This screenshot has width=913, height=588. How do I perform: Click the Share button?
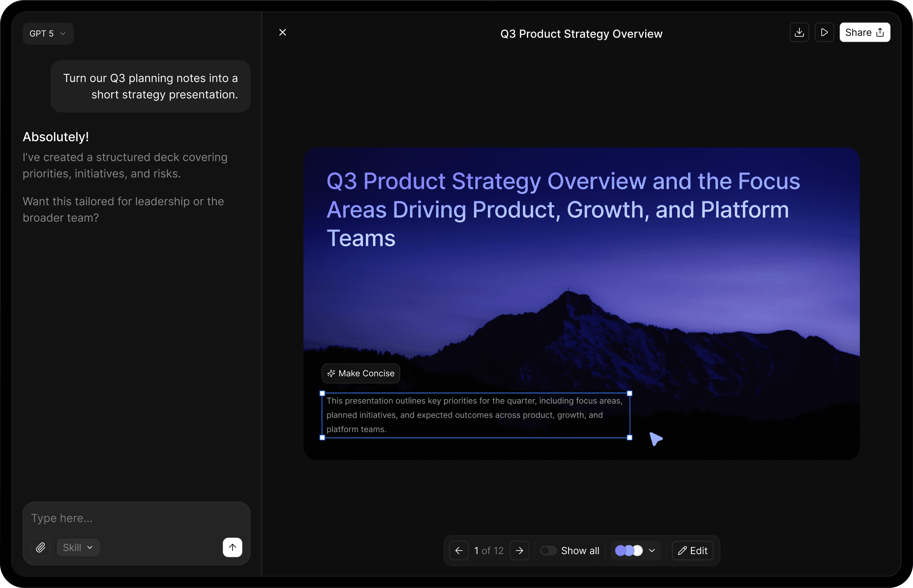coord(864,32)
